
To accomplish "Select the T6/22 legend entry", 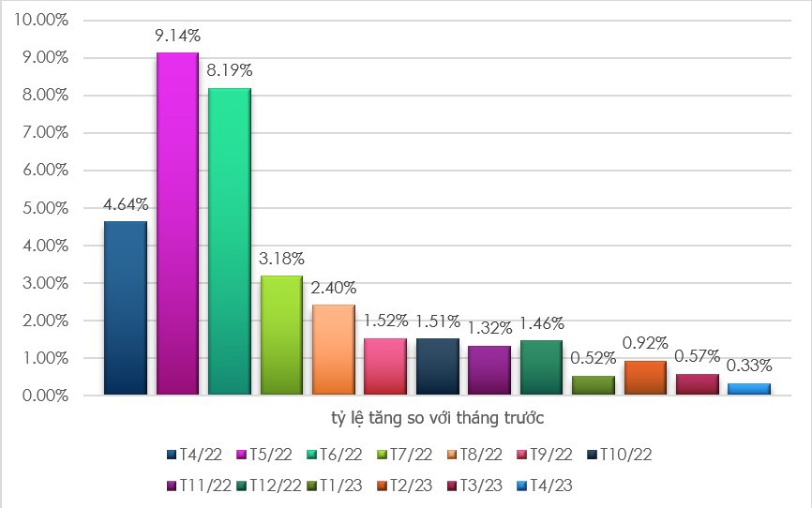I will (x=334, y=455).
